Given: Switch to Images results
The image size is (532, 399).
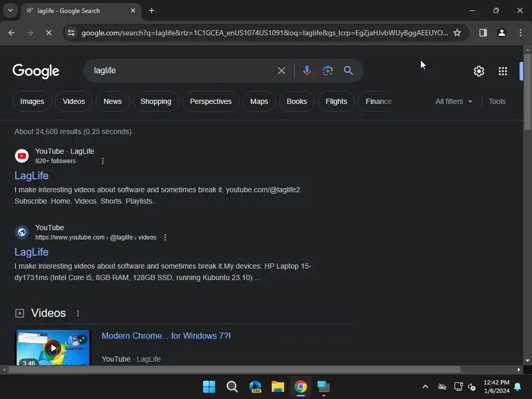Looking at the screenshot, I should pyautogui.click(x=32, y=101).
